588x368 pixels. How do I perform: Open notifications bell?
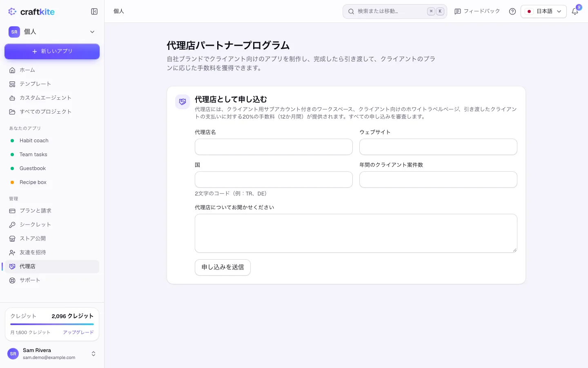575,11
